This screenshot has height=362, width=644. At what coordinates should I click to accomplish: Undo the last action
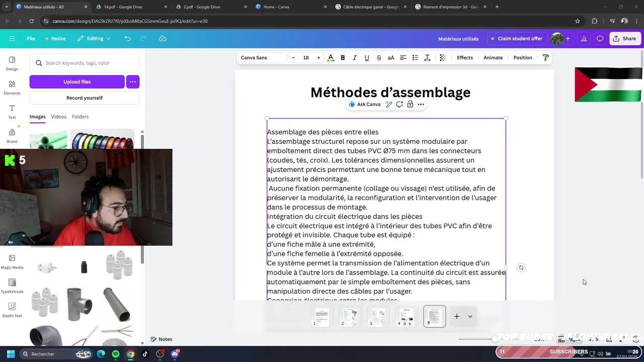coord(128,39)
